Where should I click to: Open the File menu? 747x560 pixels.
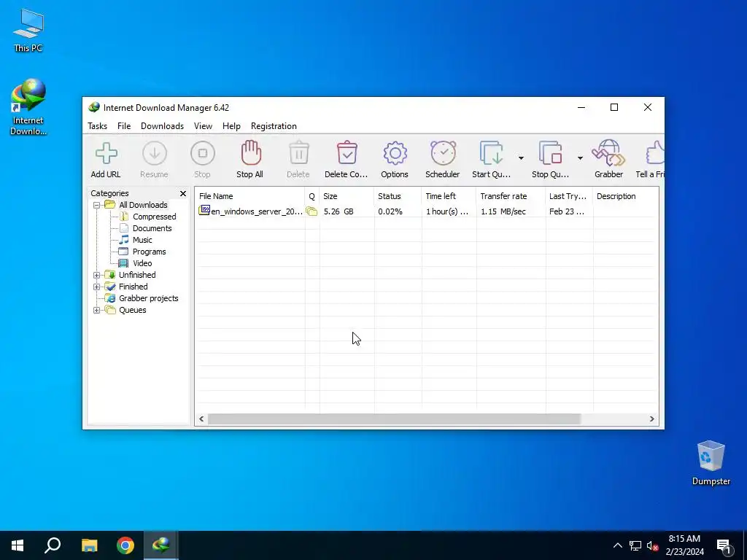[x=124, y=126]
